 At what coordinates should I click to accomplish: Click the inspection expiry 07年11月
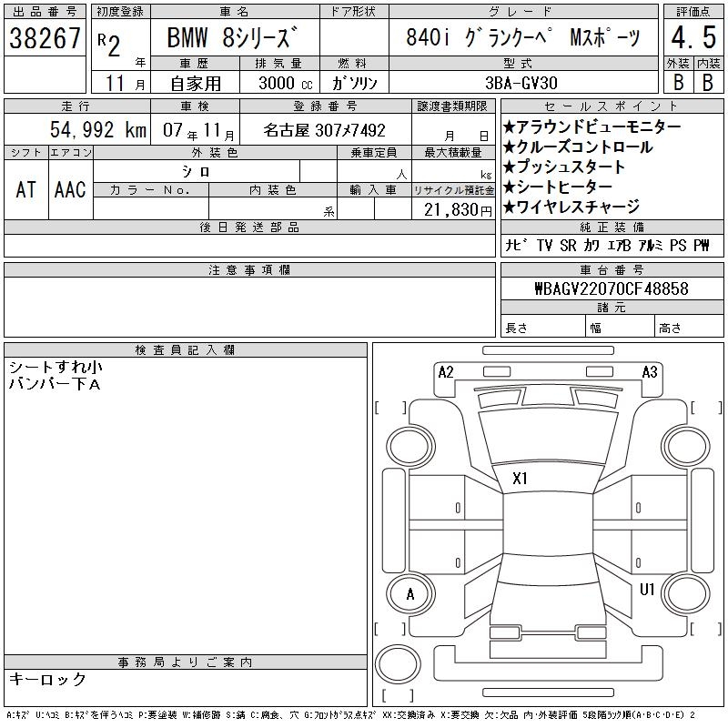point(198,130)
